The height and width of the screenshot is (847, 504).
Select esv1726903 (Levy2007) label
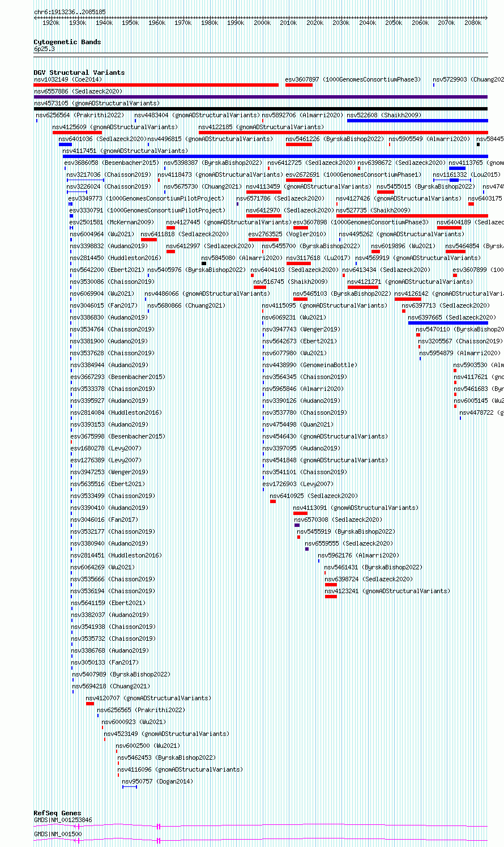[x=298, y=484]
